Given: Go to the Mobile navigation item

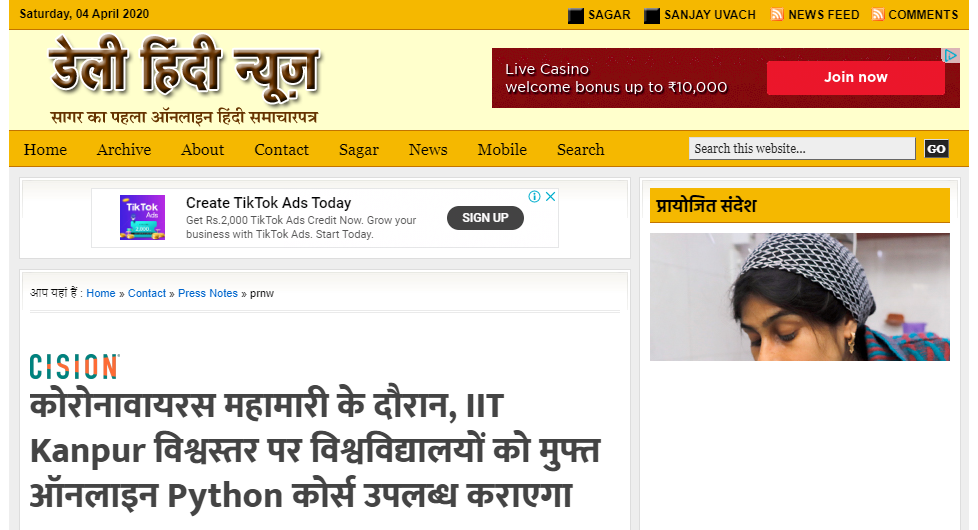Looking at the screenshot, I should click(502, 150).
